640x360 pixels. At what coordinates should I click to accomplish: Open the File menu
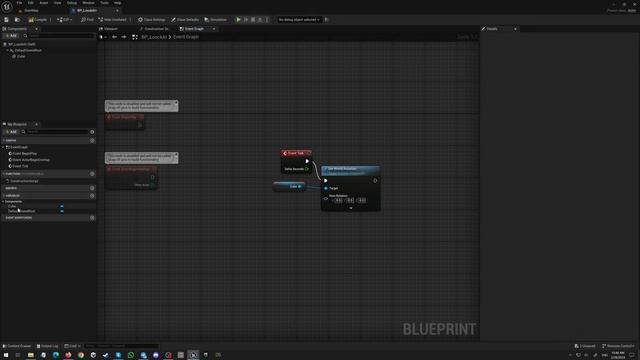click(x=19, y=3)
